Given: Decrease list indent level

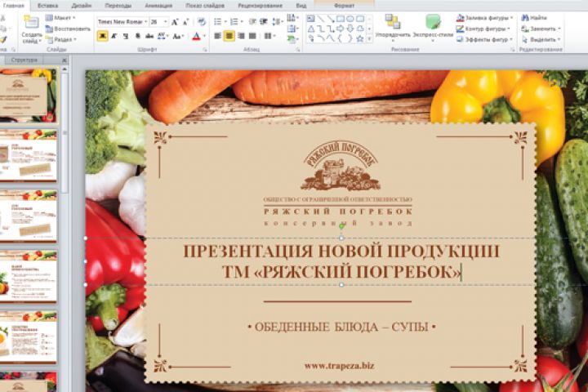Looking at the screenshot, I should 252,22.
